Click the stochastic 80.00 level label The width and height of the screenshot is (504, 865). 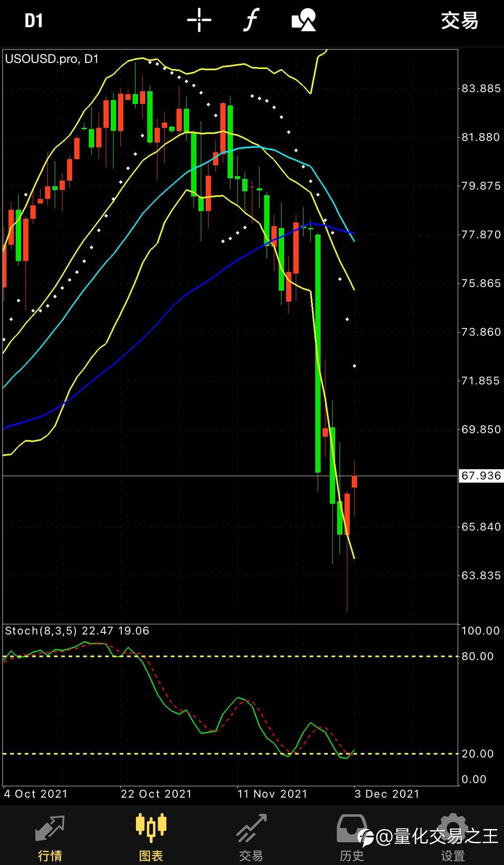pyautogui.click(x=478, y=656)
